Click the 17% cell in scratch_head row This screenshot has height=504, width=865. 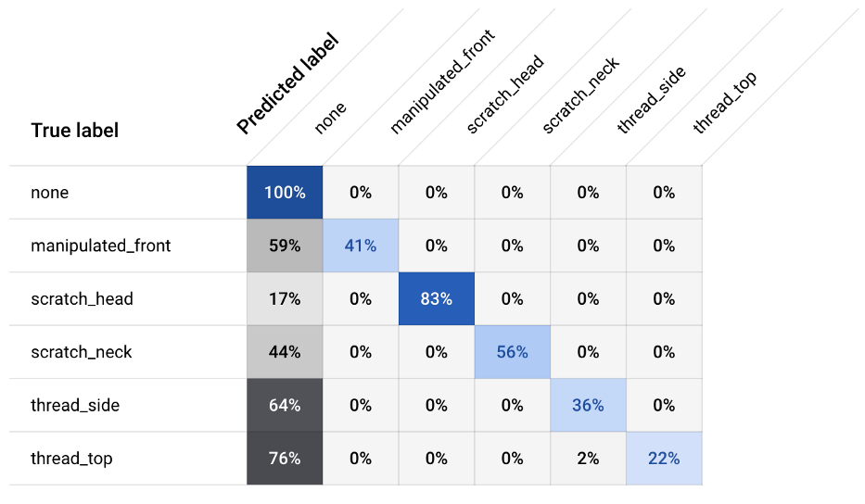coord(285,299)
